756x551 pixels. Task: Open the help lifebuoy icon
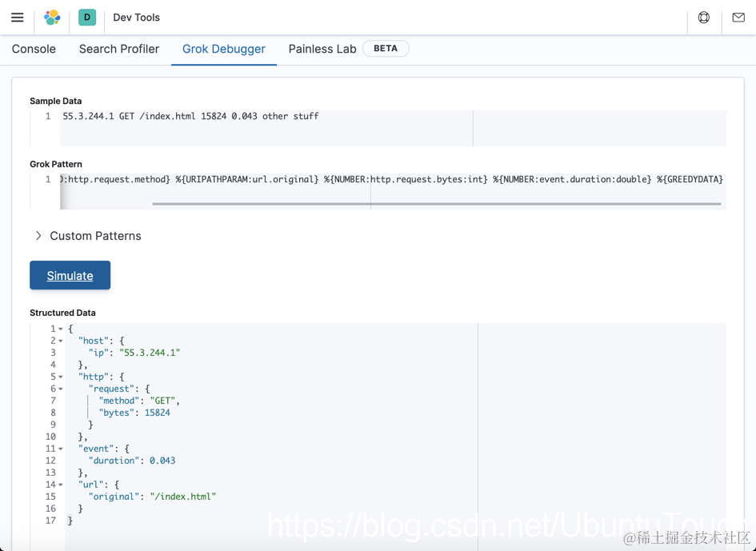click(704, 18)
